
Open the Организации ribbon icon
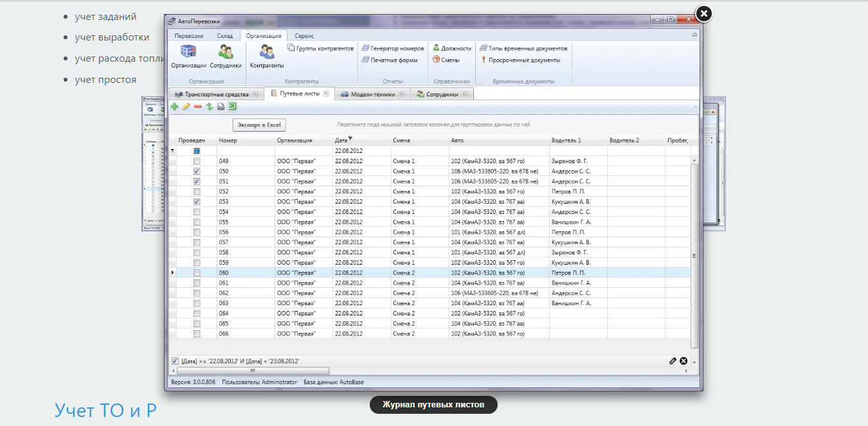pos(188,57)
